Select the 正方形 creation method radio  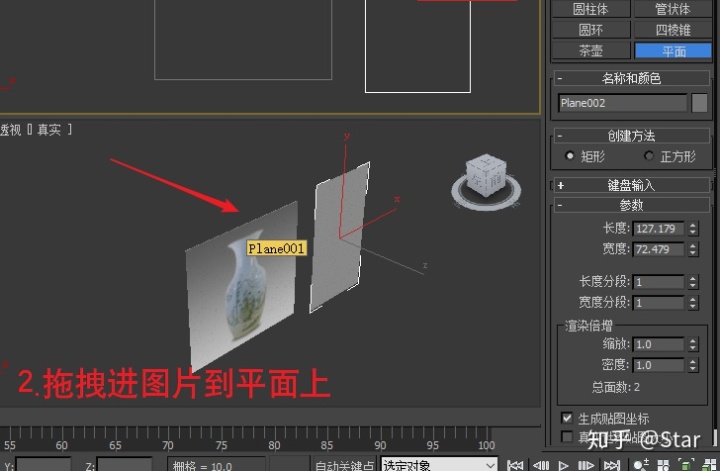(x=649, y=156)
